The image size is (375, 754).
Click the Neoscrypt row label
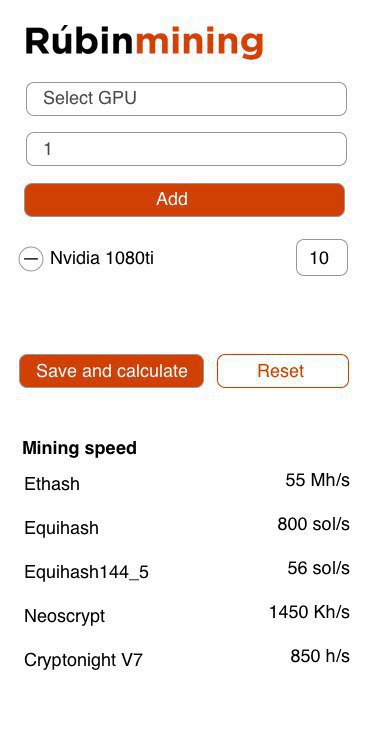coord(64,616)
